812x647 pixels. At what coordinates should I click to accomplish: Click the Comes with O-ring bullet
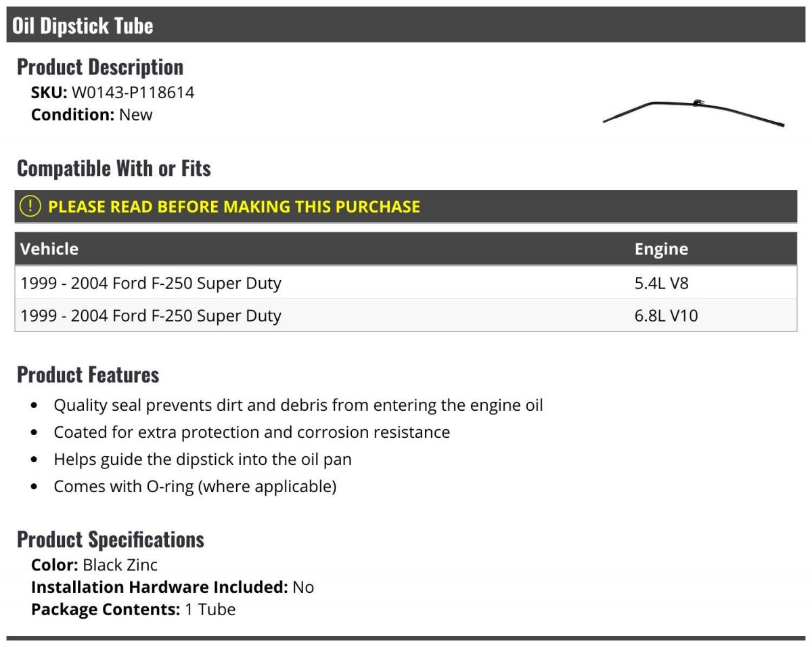[x=195, y=486]
